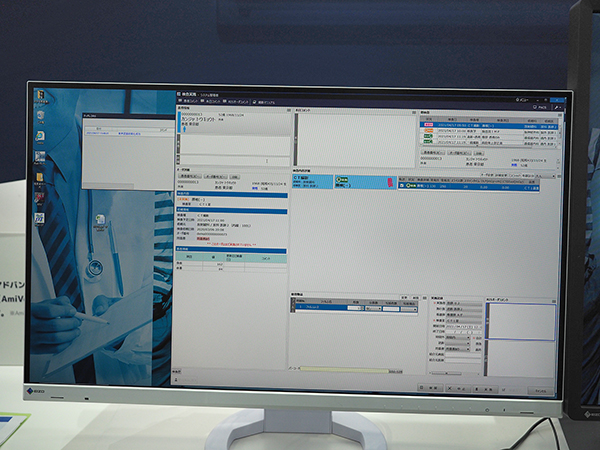Open the desktop shortcut beside the stethoscope
Screen dimensions: 600x450
coord(101,220)
